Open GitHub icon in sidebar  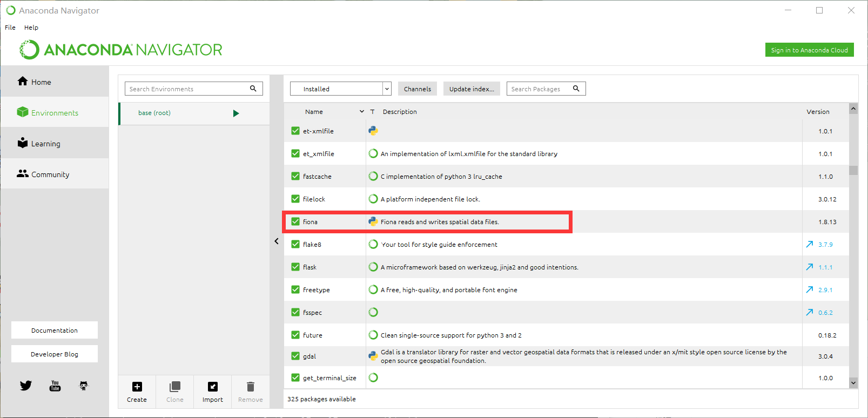84,386
